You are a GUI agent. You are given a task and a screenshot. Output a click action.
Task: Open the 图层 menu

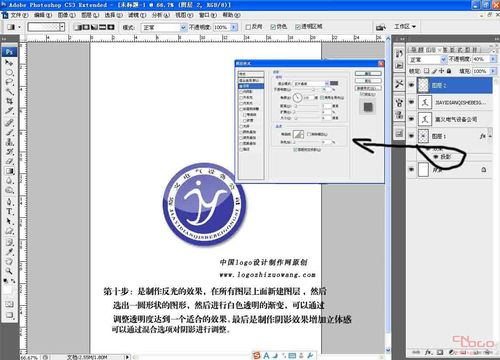coord(90,15)
